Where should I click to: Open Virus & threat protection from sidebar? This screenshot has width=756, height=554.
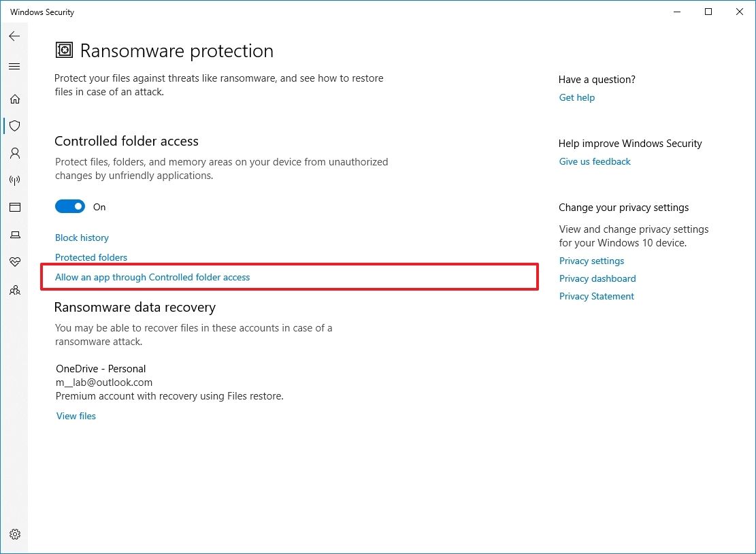[15, 126]
